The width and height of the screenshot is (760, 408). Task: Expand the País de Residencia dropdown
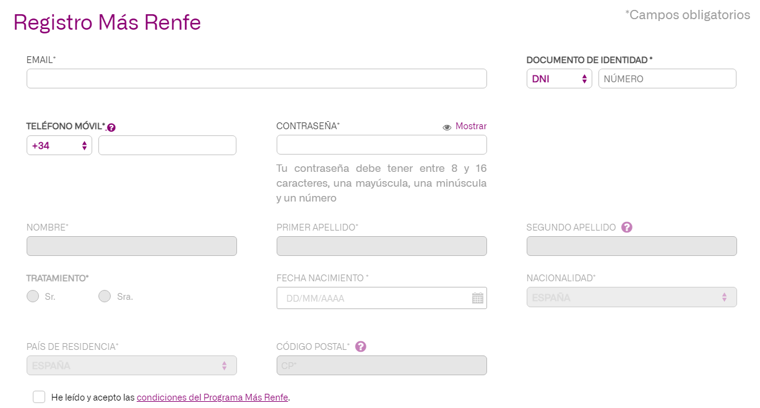coord(131,366)
